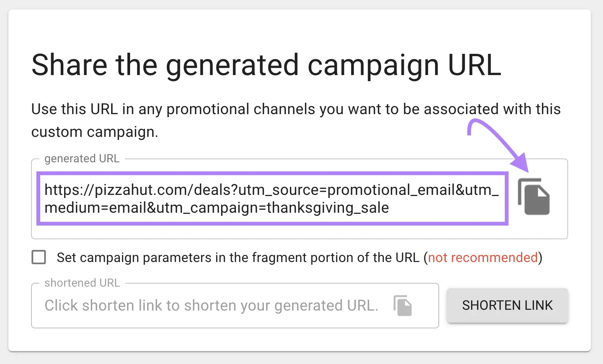The height and width of the screenshot is (364, 603).
Task: Enable campaign parameters in the fragment portion
Action: click(x=39, y=257)
